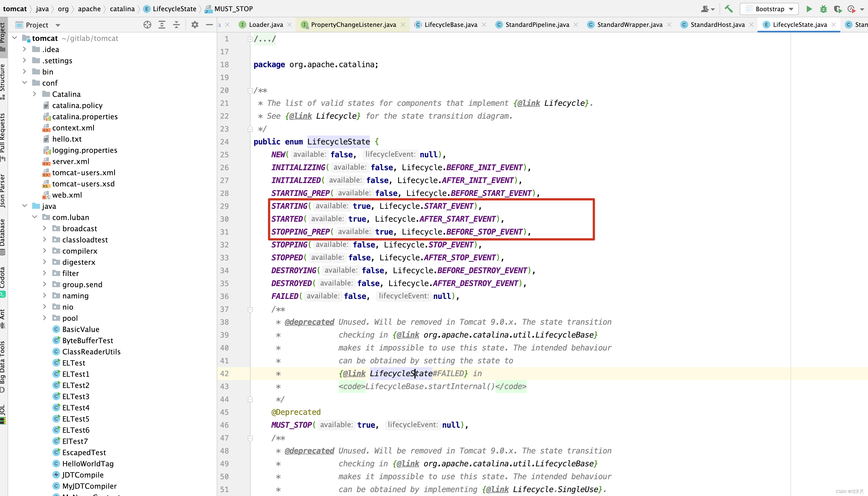The image size is (868, 496).
Task: Collapse the conf folder
Action: pos(25,83)
